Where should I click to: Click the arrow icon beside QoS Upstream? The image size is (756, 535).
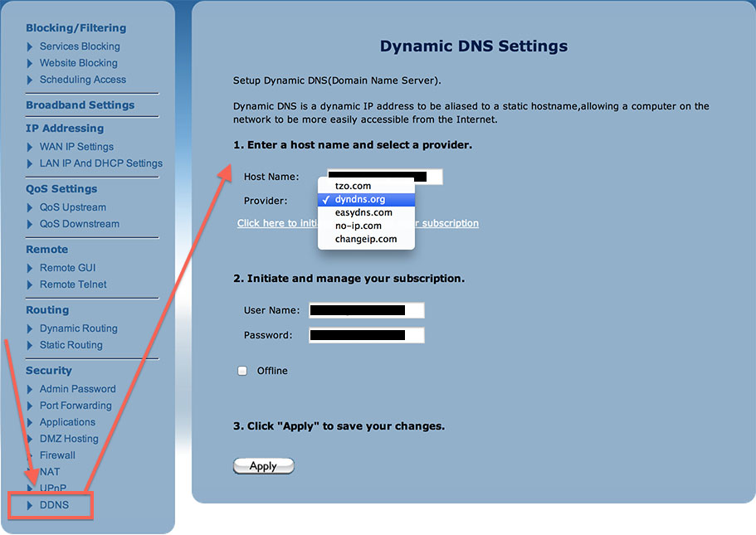[x=30, y=207]
